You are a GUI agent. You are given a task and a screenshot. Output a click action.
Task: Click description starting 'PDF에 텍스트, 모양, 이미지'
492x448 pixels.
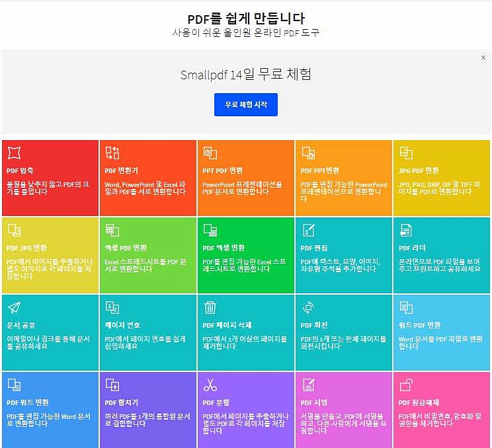341,265
